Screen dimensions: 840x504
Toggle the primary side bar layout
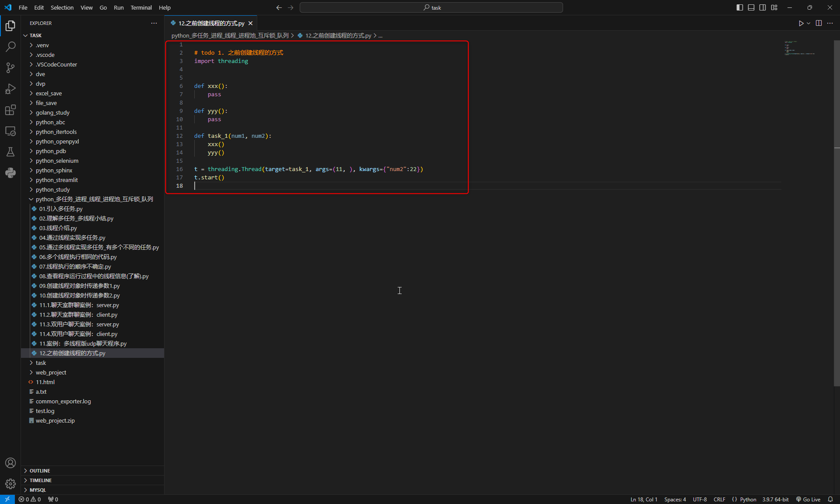(x=739, y=7)
